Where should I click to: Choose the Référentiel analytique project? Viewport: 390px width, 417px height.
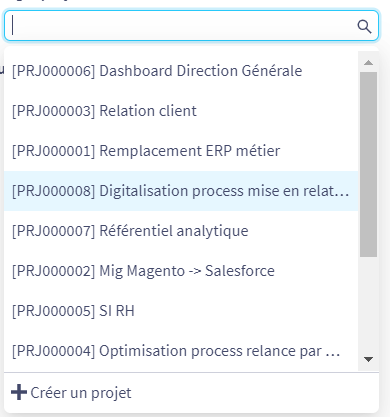pyautogui.click(x=181, y=231)
